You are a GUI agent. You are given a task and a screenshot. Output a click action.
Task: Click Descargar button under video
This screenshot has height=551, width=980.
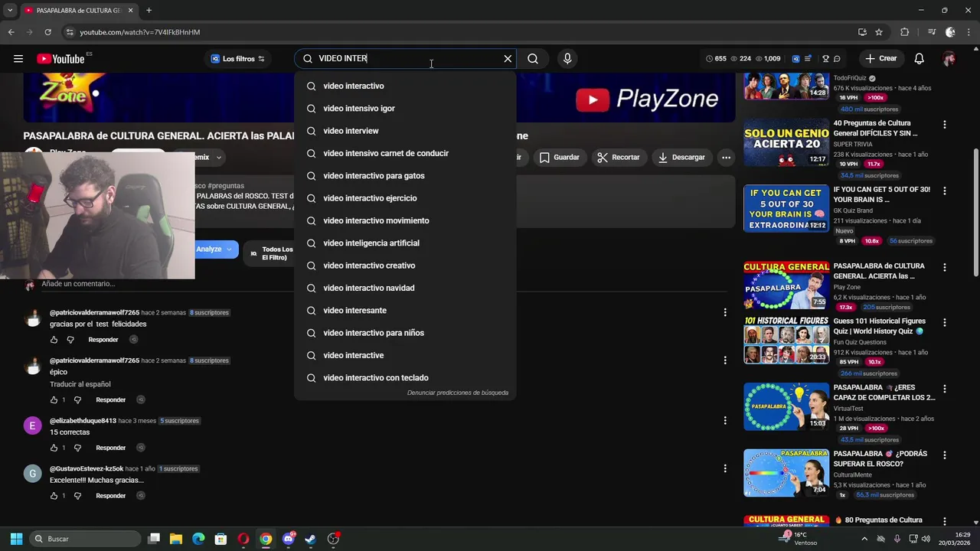click(681, 158)
